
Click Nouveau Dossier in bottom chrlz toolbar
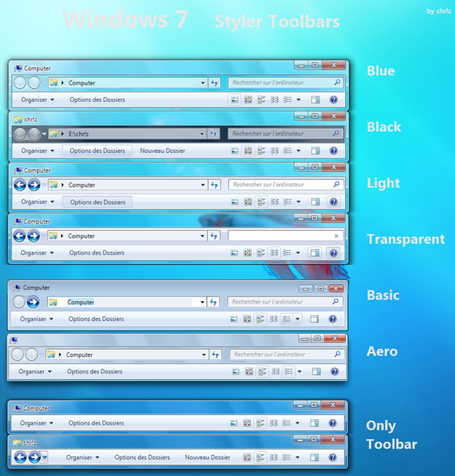tap(207, 457)
